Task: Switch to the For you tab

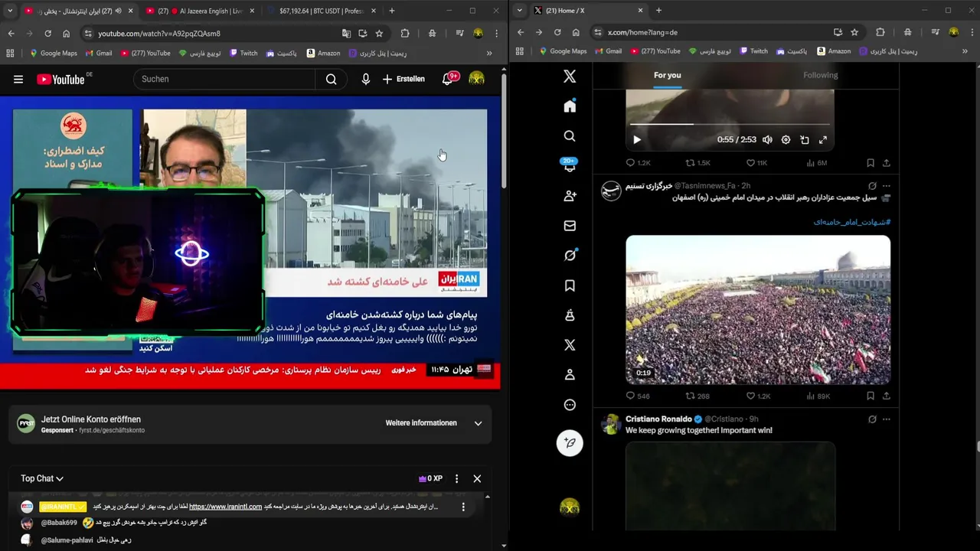Action: (x=667, y=75)
